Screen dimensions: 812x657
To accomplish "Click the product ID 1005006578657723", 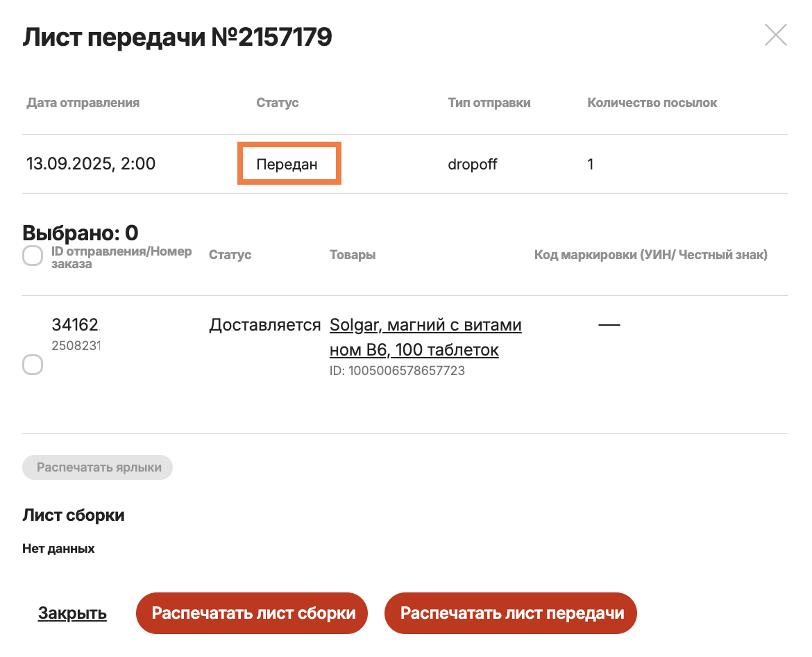I will pyautogui.click(x=396, y=371).
